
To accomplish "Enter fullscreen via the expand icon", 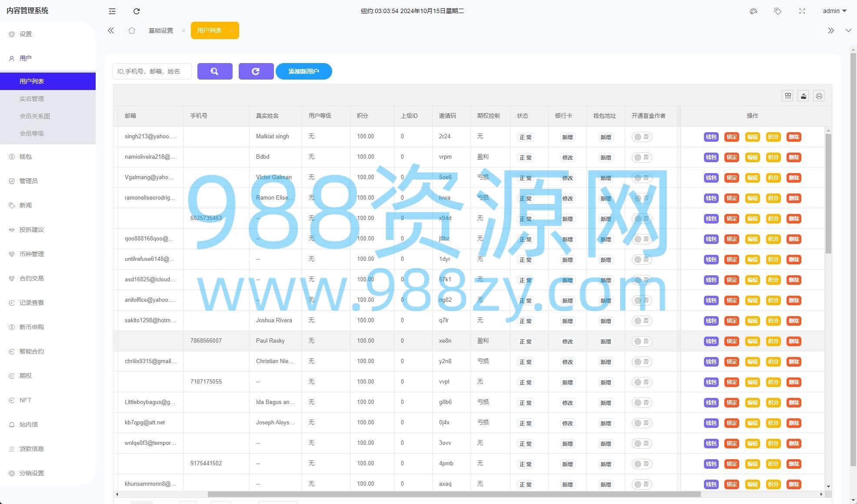I will (x=802, y=11).
